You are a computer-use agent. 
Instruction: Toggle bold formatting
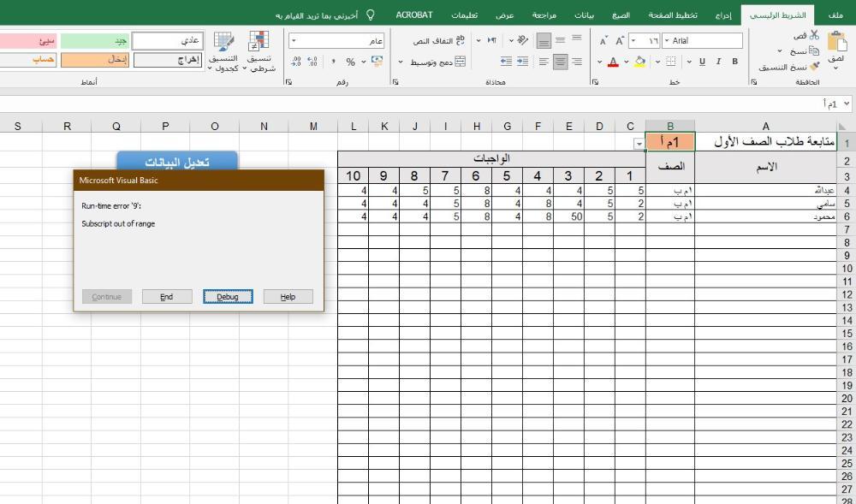click(x=734, y=62)
